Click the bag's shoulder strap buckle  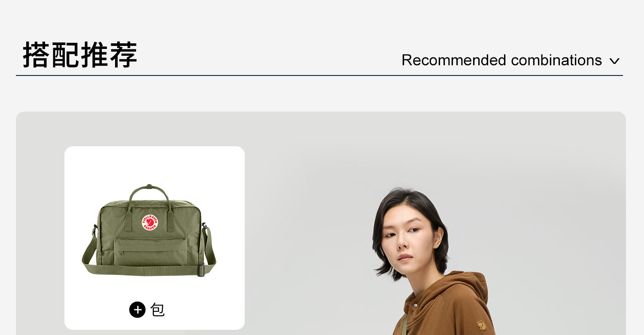pos(201,271)
